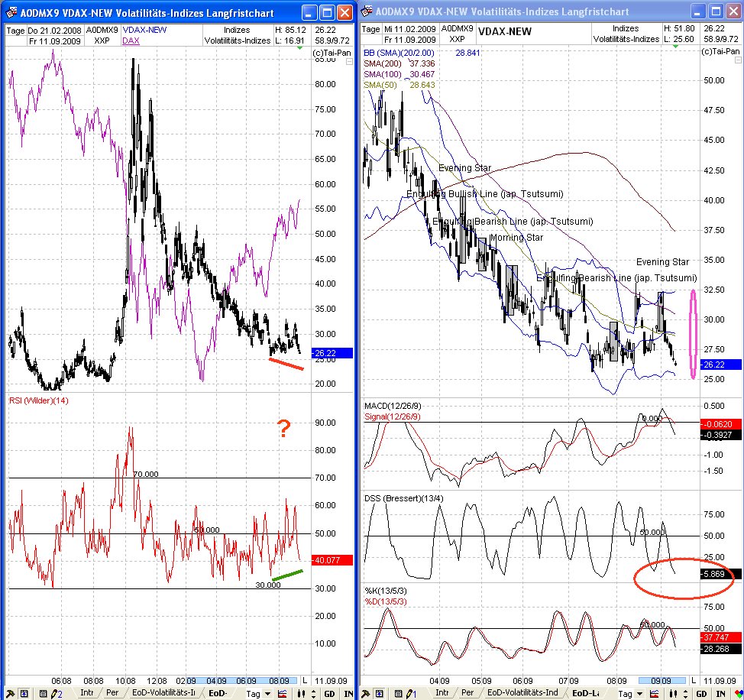Collapse the left price pane via minus box
The image size is (744, 700).
(350, 62)
